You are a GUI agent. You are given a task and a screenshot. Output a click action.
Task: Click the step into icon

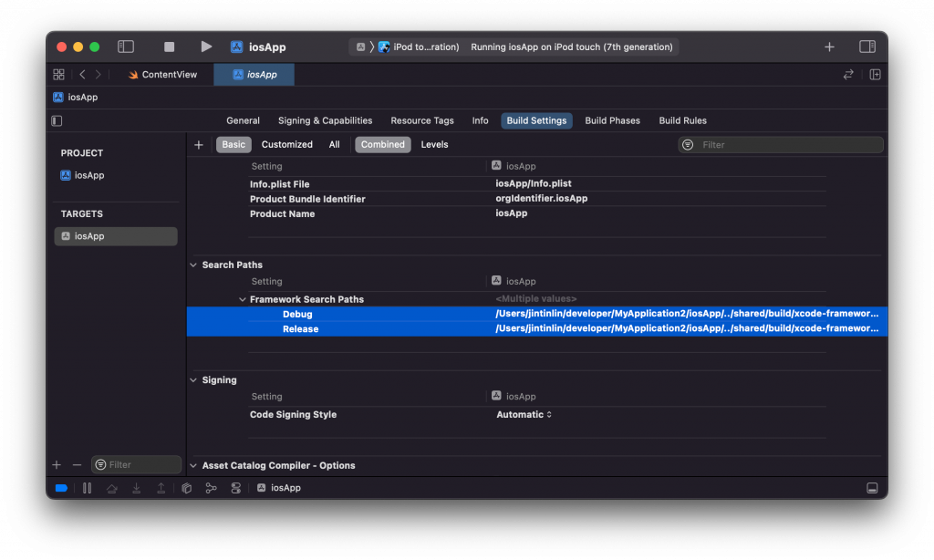(x=137, y=488)
